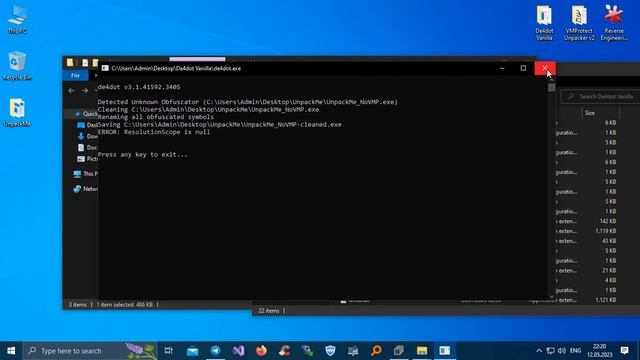Switch to the de4dot console taskbar button
640x360 pixels.
pyautogui.click(x=444, y=351)
